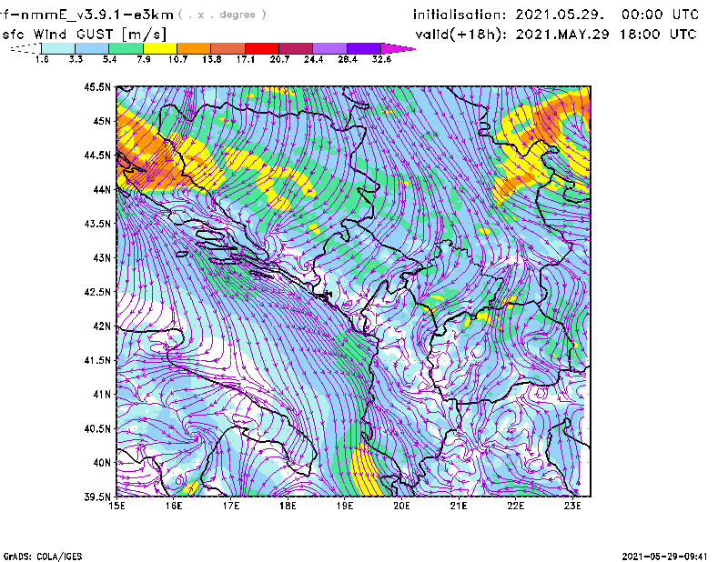Pick the coral 13.8–17.1 legend swatch

click(x=228, y=48)
